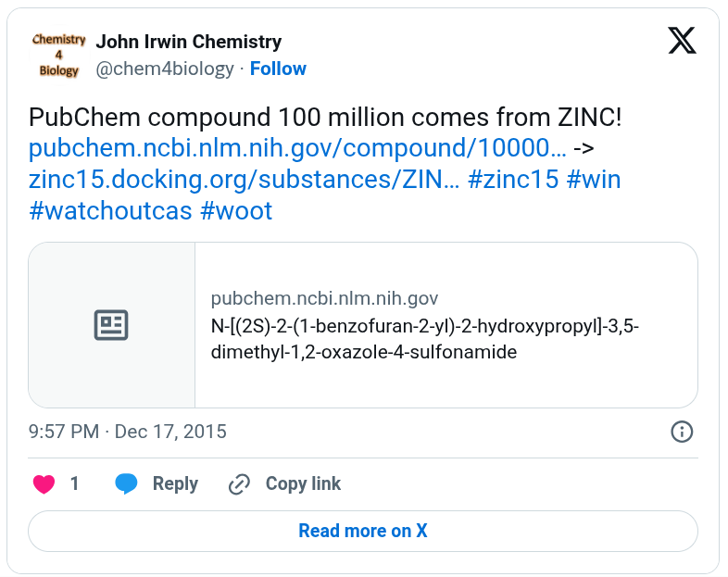The image size is (728, 577).
Task: Open the pubchem.ncbi.nlm.nih.gov compound link
Action: (x=297, y=148)
